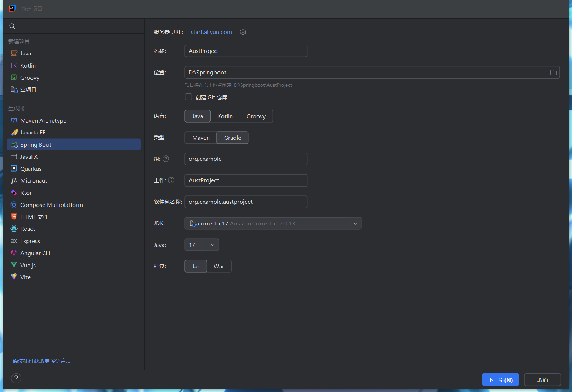Click the sidebar search field
572x392 pixels.
pos(74,26)
